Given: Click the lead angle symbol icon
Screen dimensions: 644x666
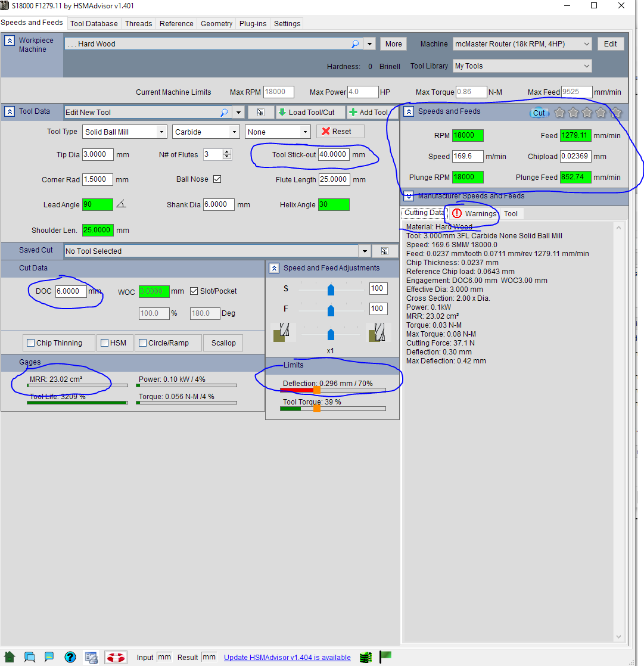Looking at the screenshot, I should [122, 204].
